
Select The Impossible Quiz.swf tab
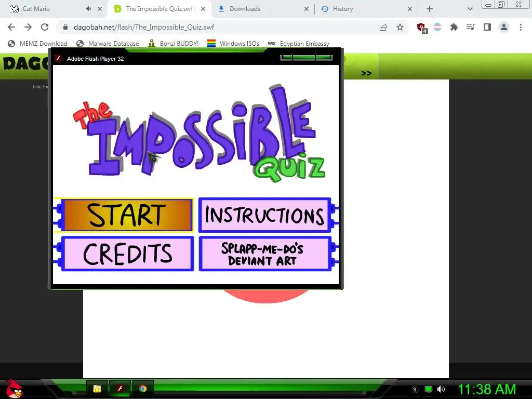(x=159, y=9)
